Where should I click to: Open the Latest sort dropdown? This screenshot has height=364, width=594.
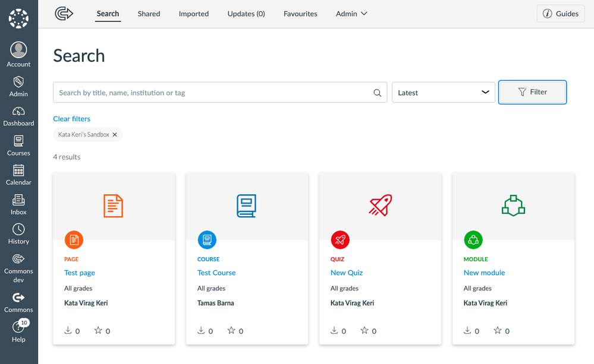pos(443,92)
